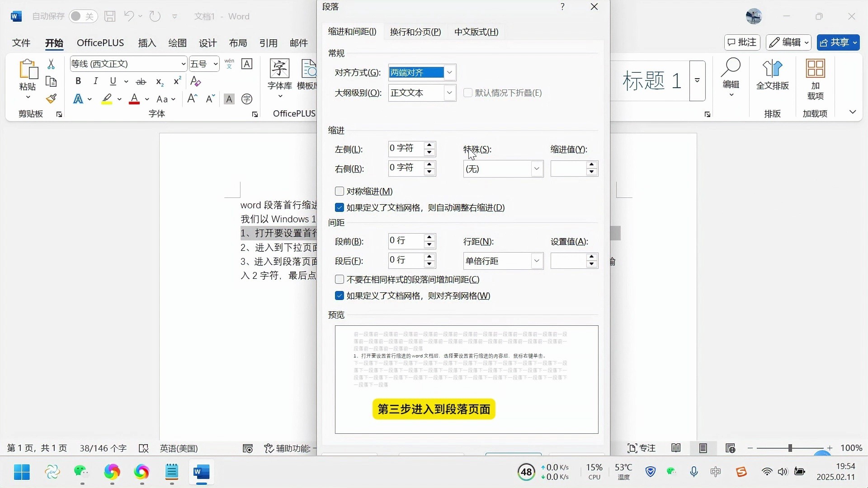
Task: Click the dialog help question mark
Action: pos(562,7)
